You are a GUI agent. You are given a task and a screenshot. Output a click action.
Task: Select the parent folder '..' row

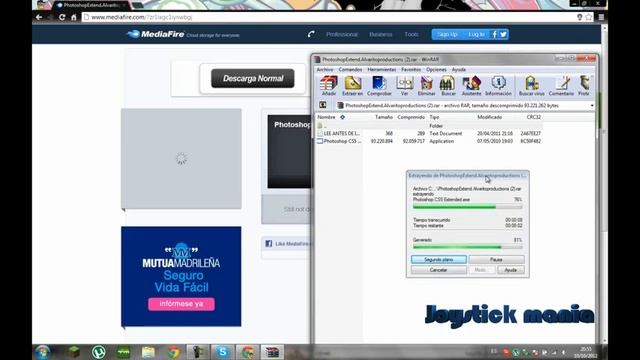click(x=429, y=126)
